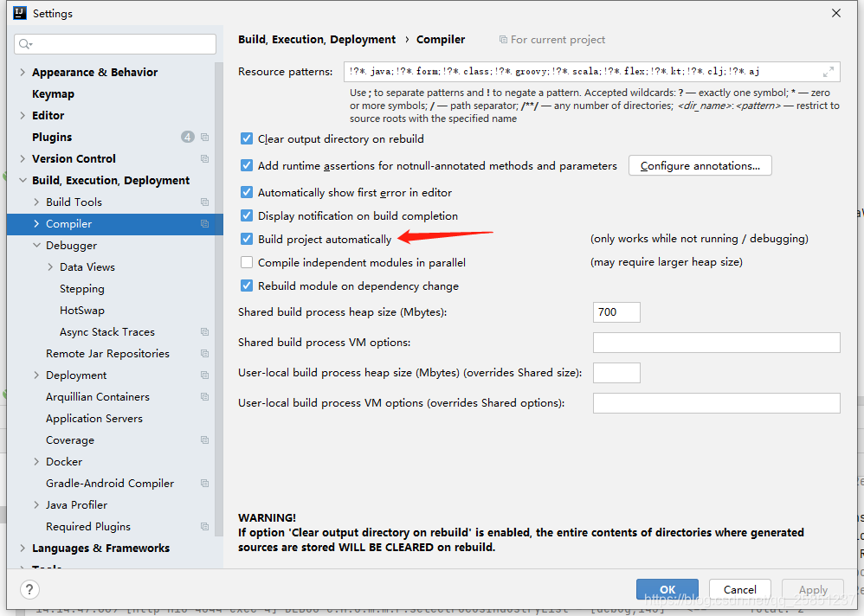
Task: Select Application Servers in the tree
Action: 94,419
